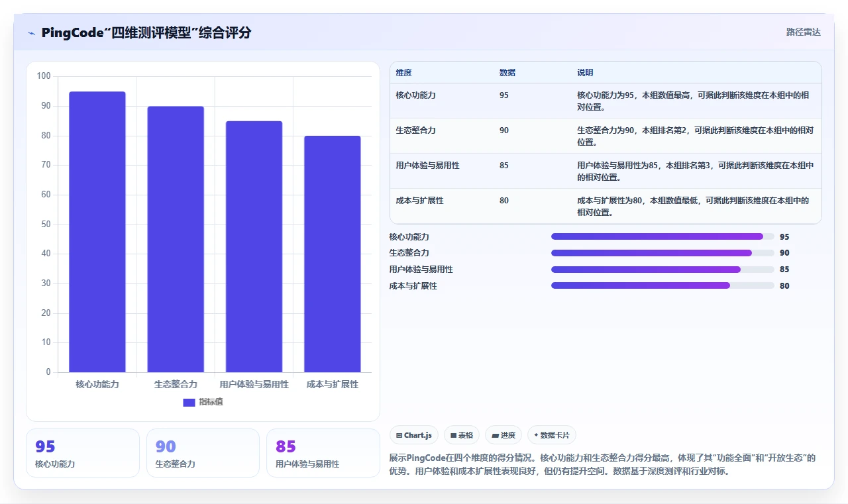Select the 用户体验与易用性 cell in the table
Viewport: 848px width, 504px height.
427,166
